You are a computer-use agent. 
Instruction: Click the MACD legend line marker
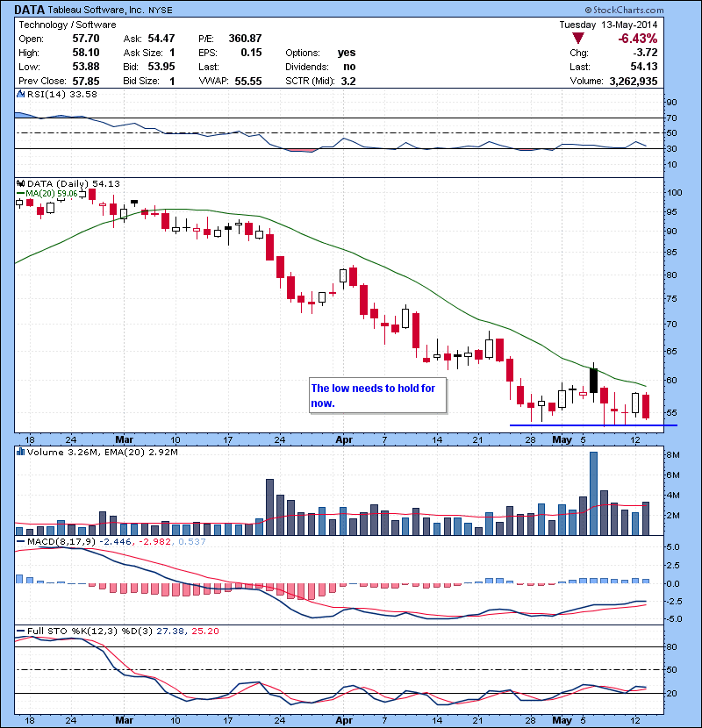point(20,541)
